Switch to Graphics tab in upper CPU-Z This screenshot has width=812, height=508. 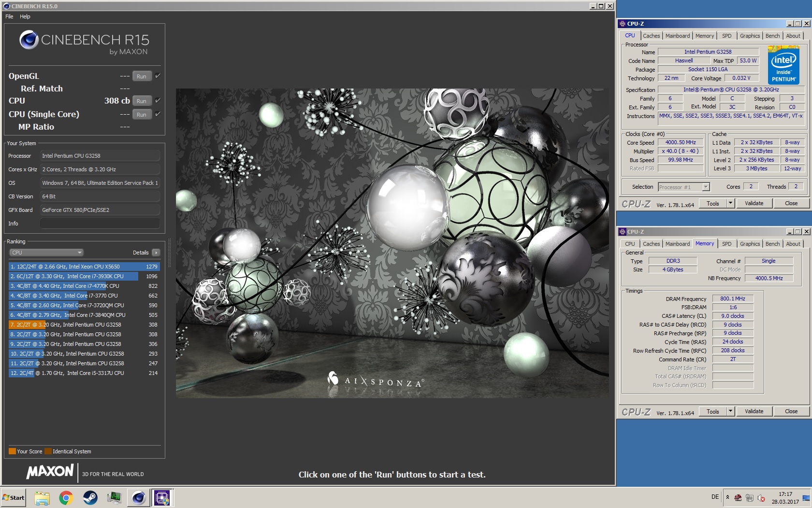750,36
